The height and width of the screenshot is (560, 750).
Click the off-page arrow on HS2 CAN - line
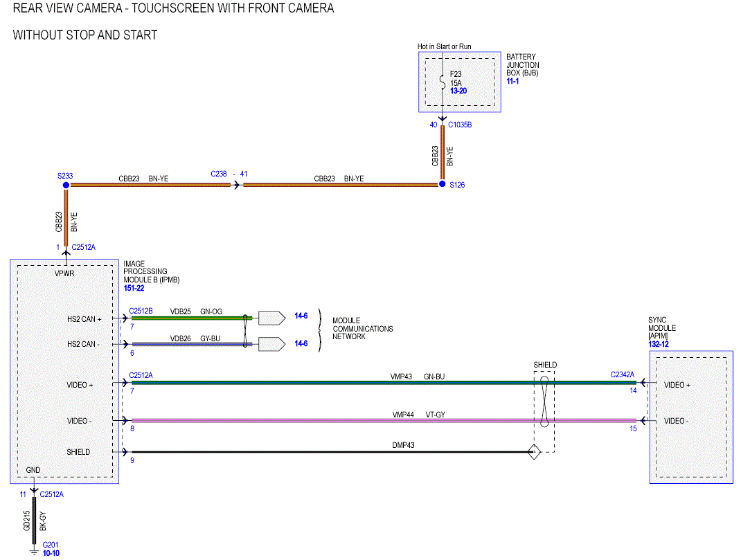pyautogui.click(x=271, y=344)
